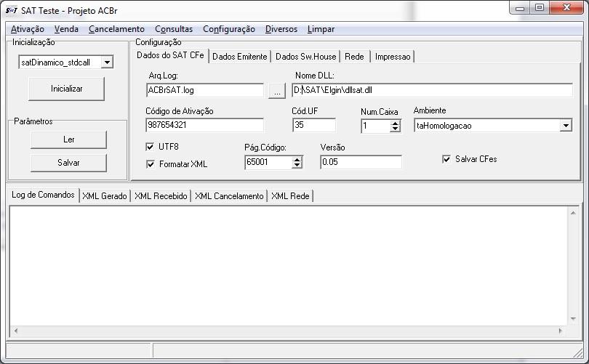This screenshot has width=589, height=364.
Task: Switch to Log de Comandos tab
Action: (x=43, y=195)
